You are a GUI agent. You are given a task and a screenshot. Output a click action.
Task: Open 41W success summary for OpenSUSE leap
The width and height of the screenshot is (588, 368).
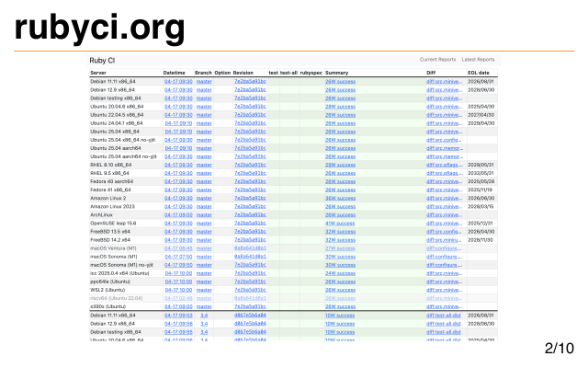pyautogui.click(x=340, y=223)
